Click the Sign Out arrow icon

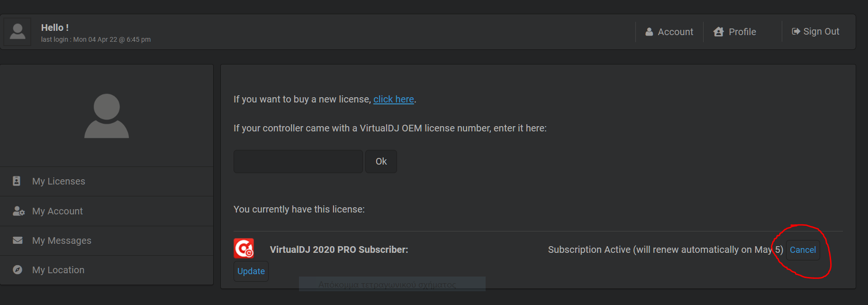pyautogui.click(x=796, y=31)
